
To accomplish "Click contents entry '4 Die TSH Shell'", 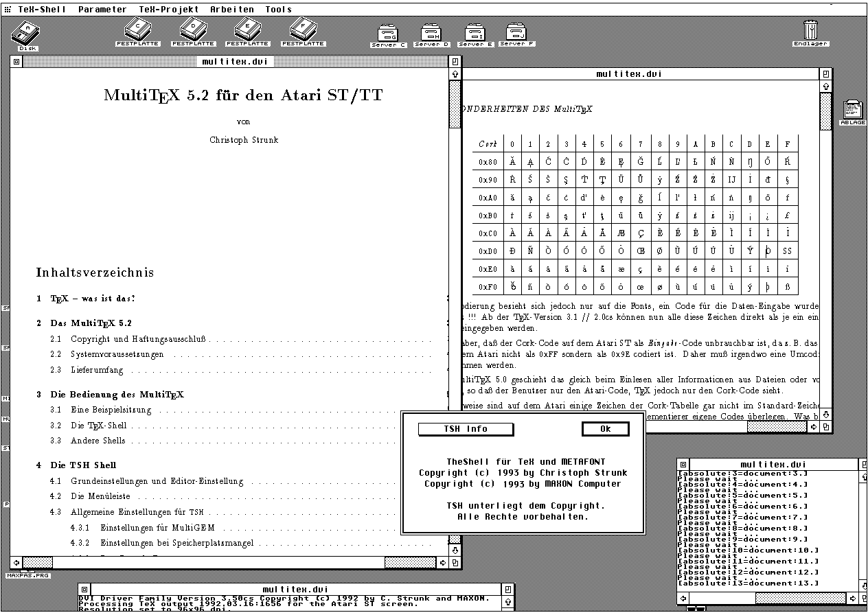I will tap(76, 465).
